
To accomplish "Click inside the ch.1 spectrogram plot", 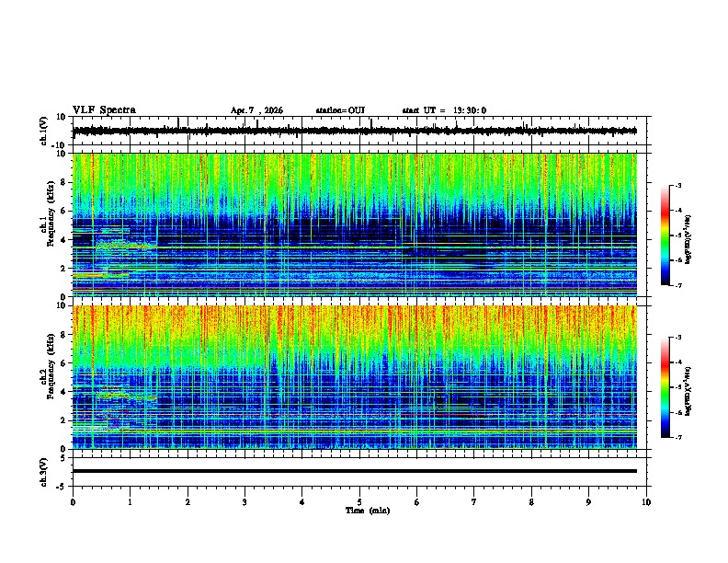I will pos(355,224).
